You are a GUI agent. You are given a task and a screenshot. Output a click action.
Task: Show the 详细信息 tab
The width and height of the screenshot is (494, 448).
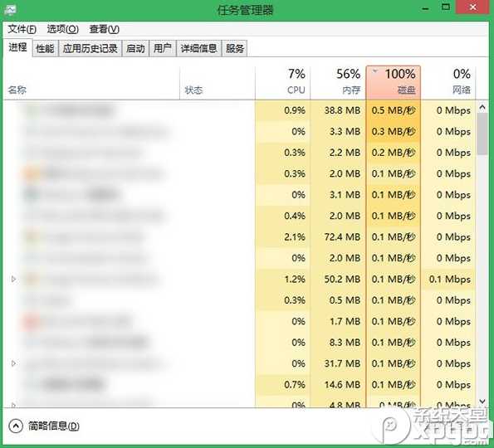tap(198, 48)
